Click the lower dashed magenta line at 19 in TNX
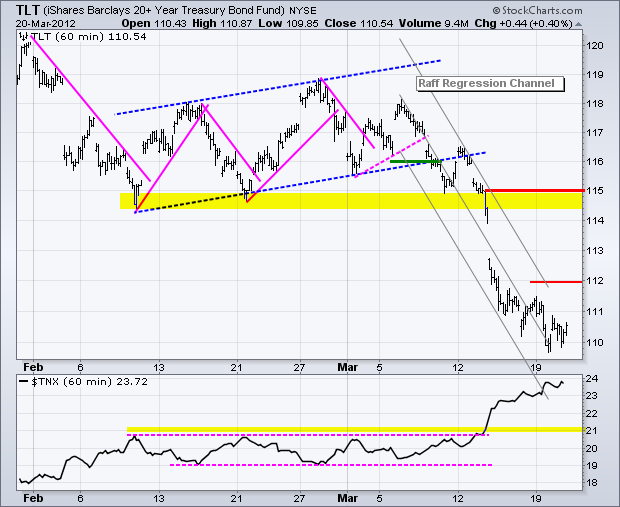Viewport: 620px width, 507px height. pos(331,465)
